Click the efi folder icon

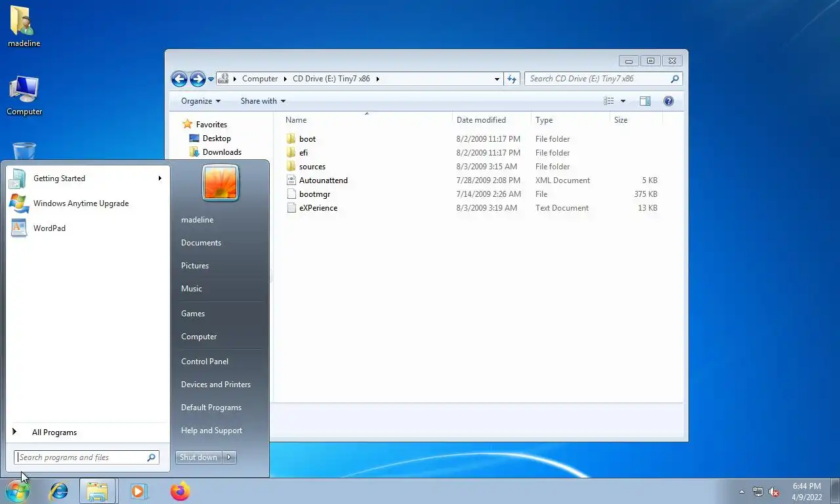[291, 153]
